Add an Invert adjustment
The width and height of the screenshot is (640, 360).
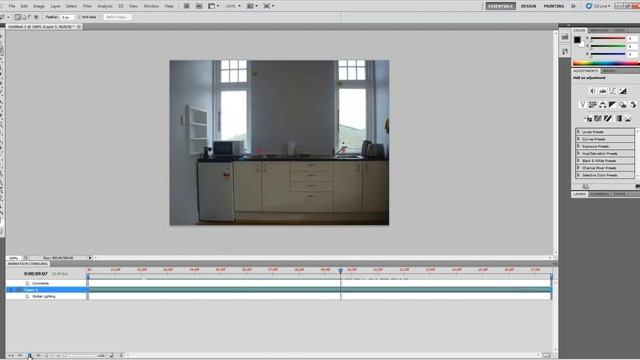coord(588,118)
